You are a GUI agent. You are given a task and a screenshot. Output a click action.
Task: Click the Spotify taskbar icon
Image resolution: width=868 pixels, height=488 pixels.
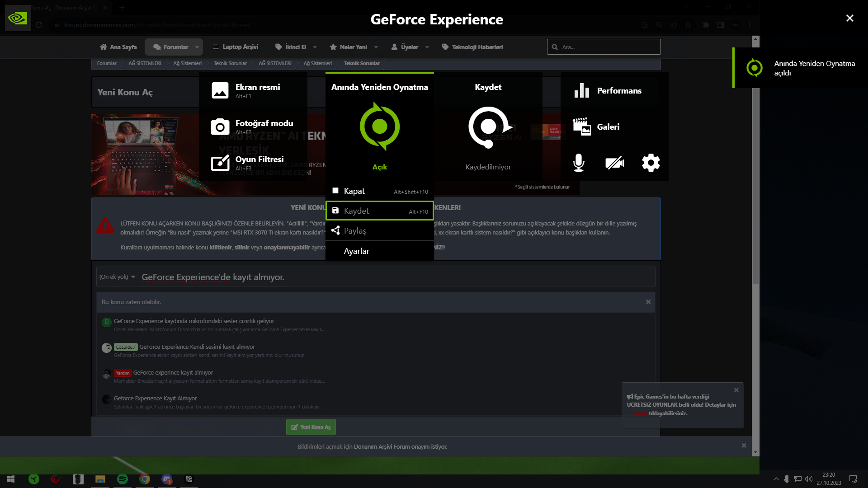click(x=122, y=479)
